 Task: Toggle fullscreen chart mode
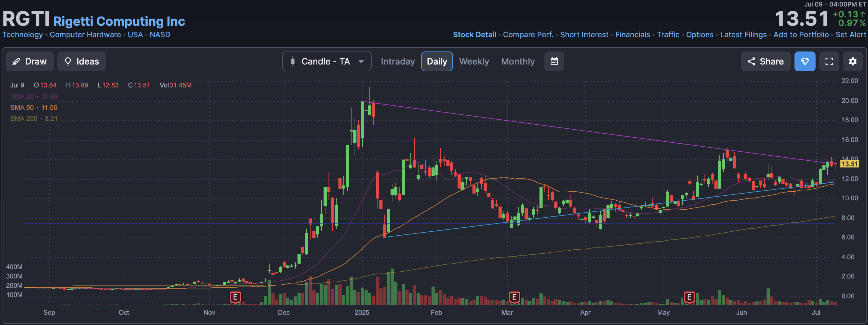point(829,61)
